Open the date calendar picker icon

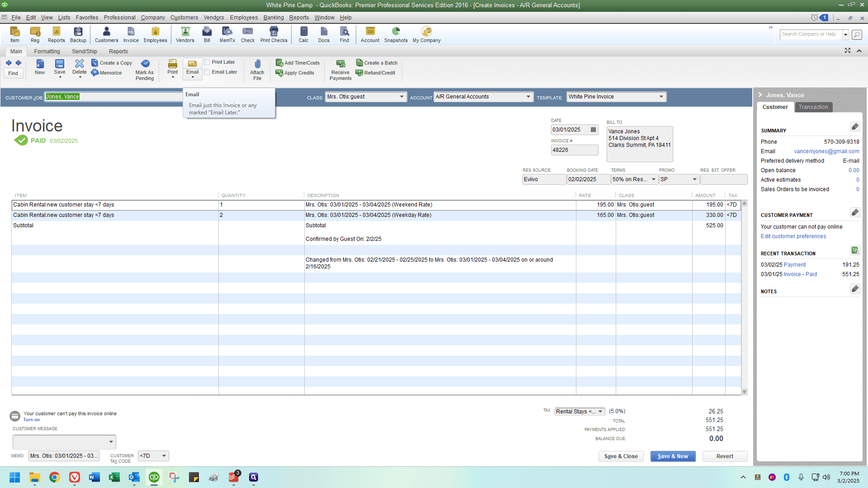click(x=594, y=130)
